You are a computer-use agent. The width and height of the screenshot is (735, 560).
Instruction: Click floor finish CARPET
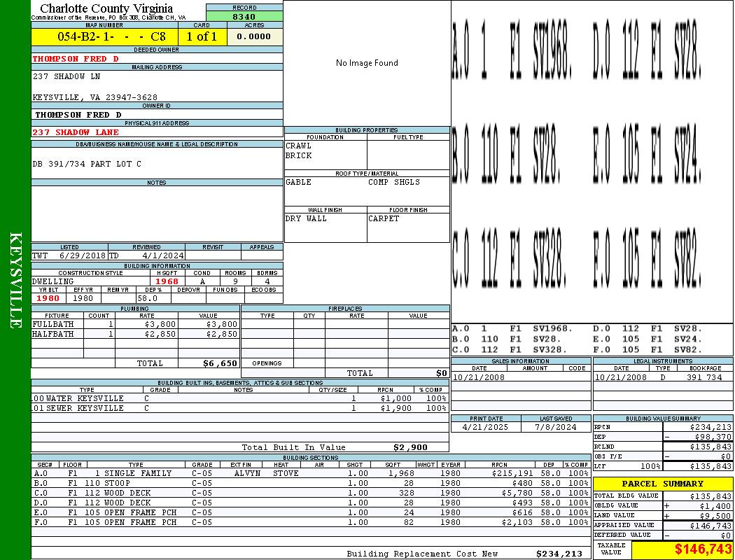pos(384,218)
